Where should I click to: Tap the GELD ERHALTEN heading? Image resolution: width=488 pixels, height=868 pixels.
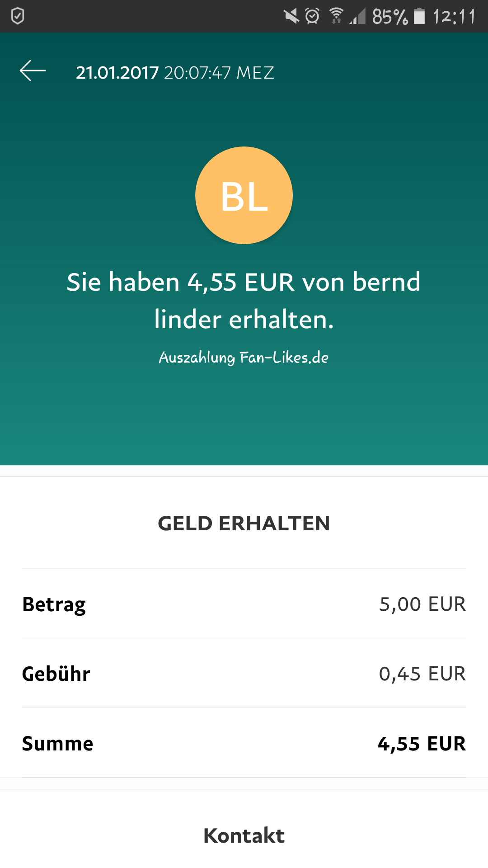[x=244, y=524]
